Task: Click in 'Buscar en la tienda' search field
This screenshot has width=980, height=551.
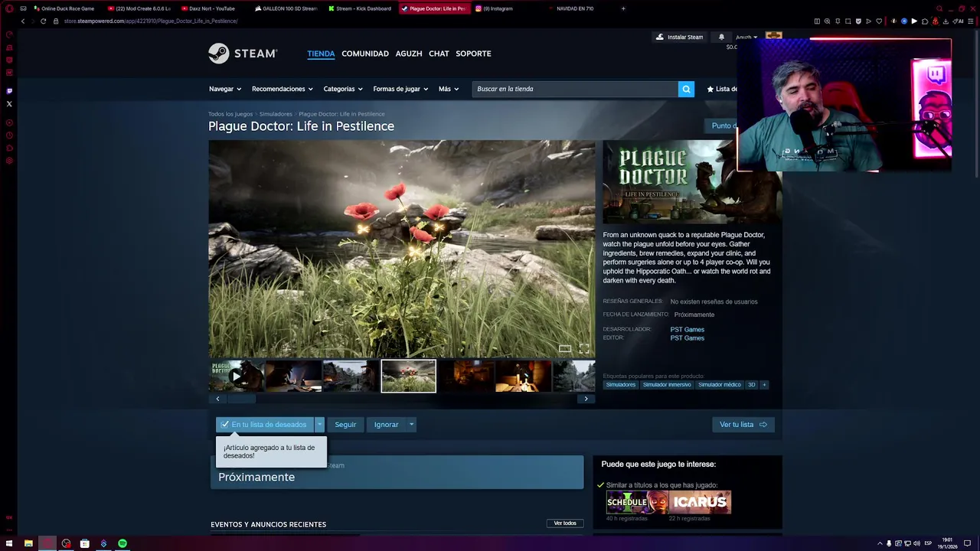Action: 575,89
